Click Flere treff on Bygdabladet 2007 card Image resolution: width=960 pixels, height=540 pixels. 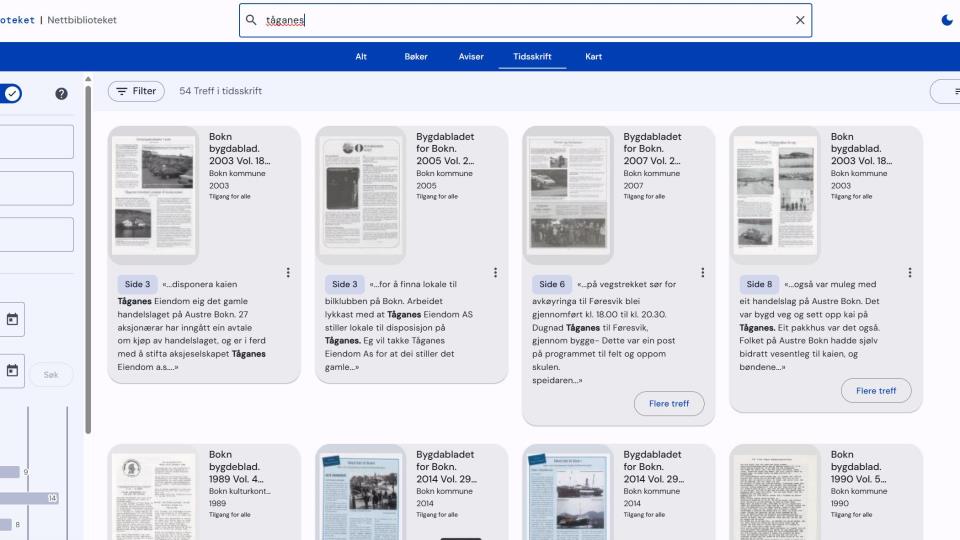coord(669,404)
